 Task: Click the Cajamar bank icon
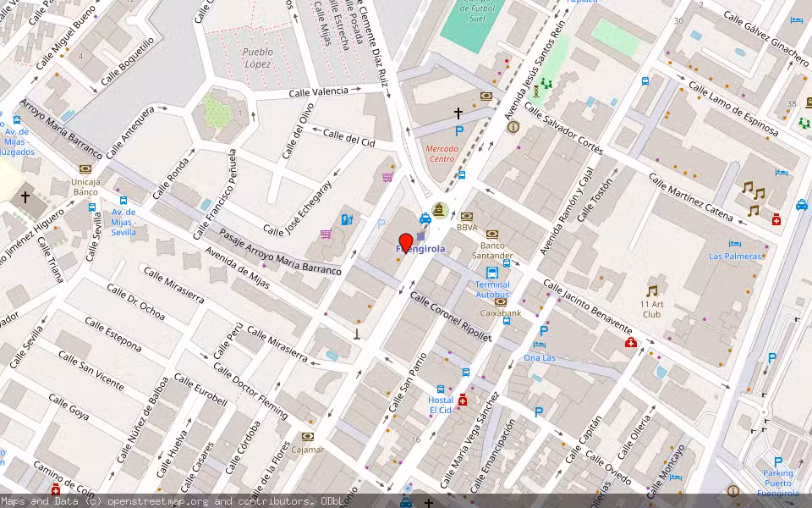coord(308,437)
